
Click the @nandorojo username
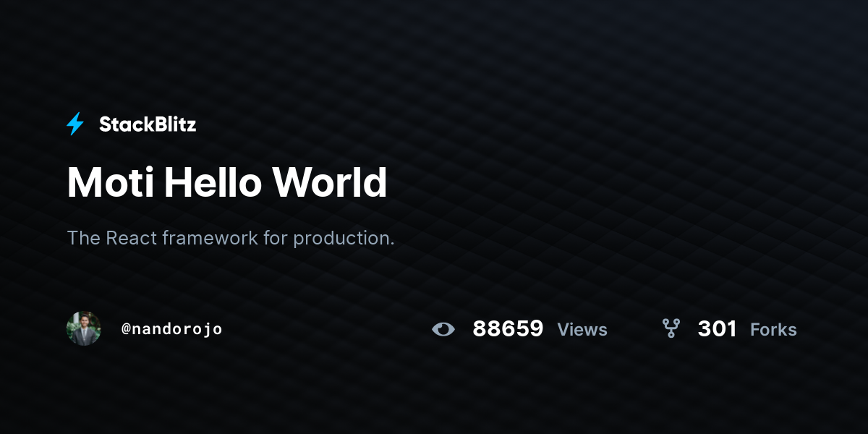coord(172,329)
